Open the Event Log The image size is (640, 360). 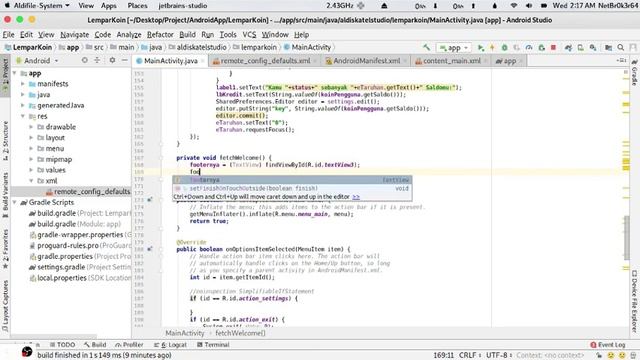coord(608,345)
